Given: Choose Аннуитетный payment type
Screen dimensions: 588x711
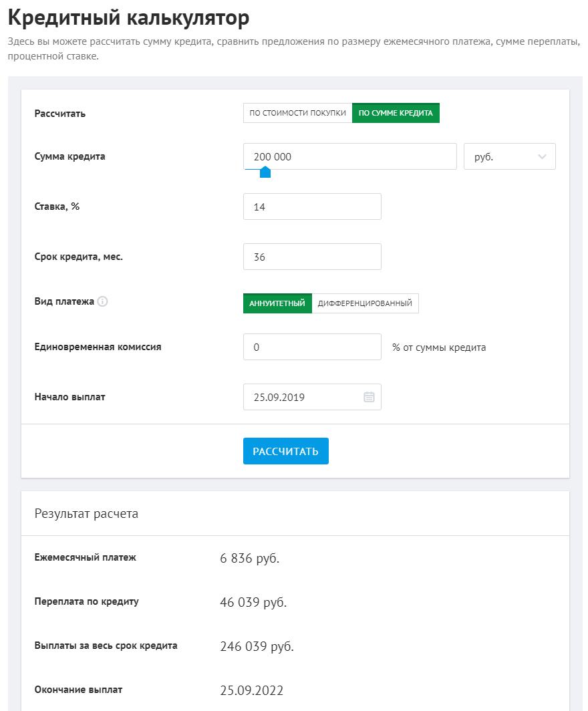Looking at the screenshot, I should (277, 303).
